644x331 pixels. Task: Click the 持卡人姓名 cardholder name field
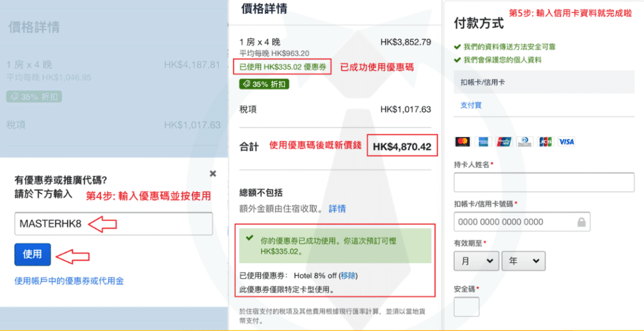544,182
